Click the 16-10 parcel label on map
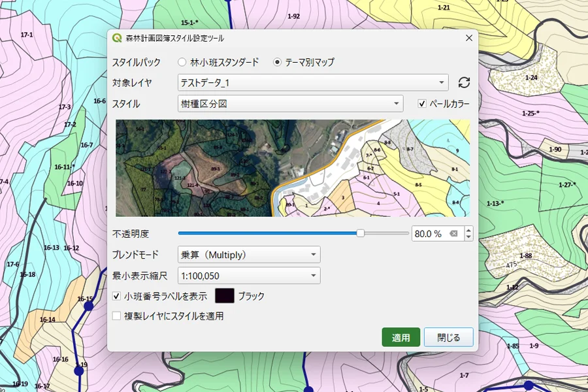 point(75,184)
